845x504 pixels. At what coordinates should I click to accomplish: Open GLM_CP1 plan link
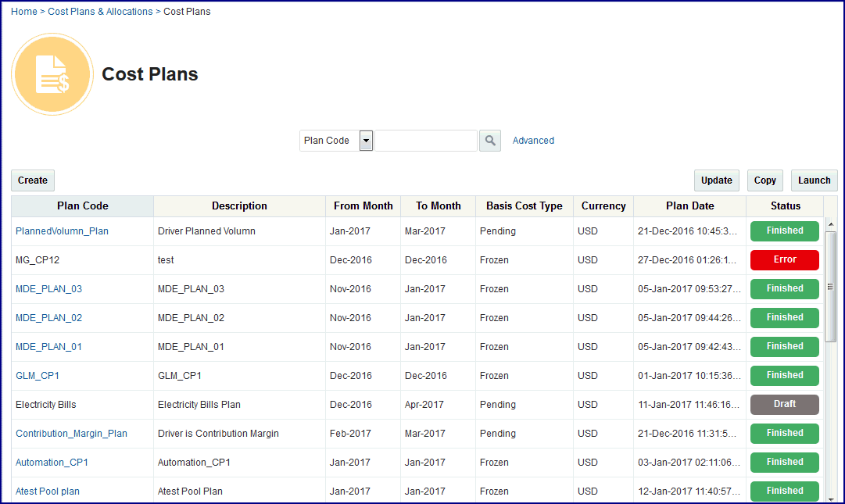38,376
